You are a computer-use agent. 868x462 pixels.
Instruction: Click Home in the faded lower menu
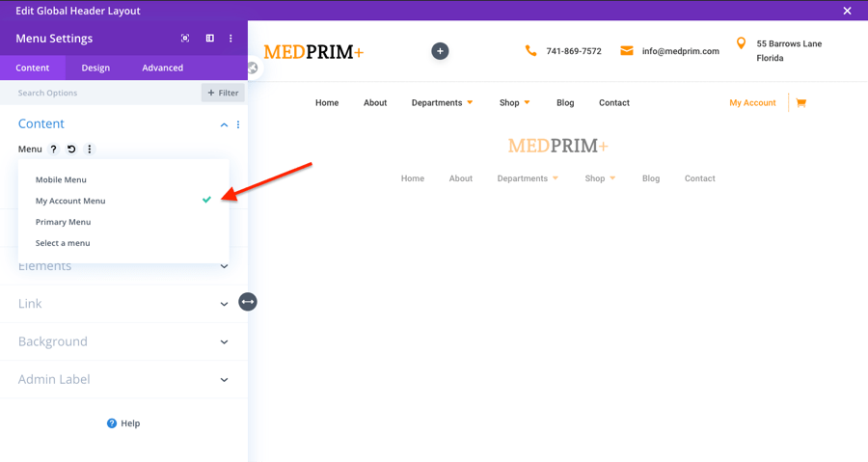click(413, 178)
